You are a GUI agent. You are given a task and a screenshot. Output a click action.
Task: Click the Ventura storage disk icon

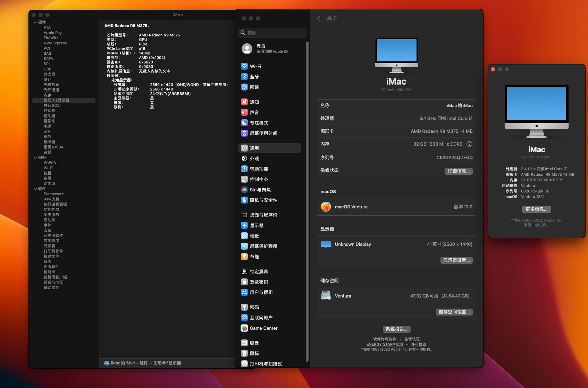(326, 296)
